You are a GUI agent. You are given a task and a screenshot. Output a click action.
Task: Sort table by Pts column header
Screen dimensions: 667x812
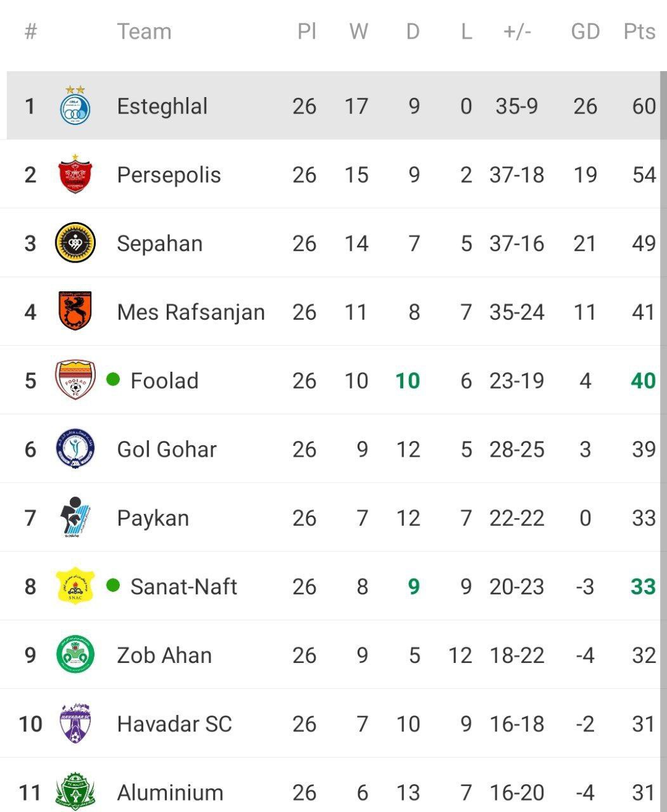pos(639,31)
